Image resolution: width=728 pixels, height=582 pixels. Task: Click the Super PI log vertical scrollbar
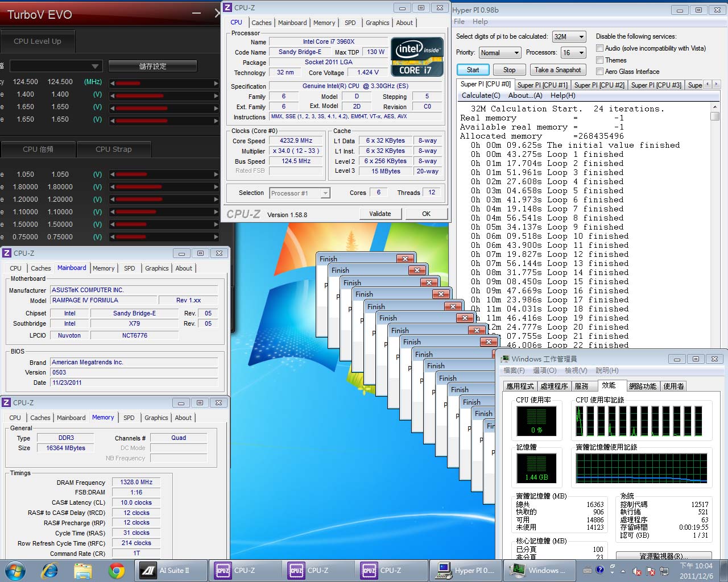[715, 225]
